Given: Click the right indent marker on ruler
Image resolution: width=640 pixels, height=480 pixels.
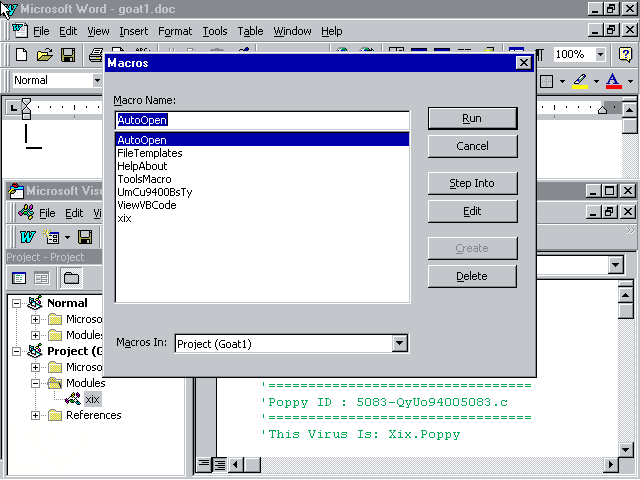Looking at the screenshot, I should (x=602, y=110).
